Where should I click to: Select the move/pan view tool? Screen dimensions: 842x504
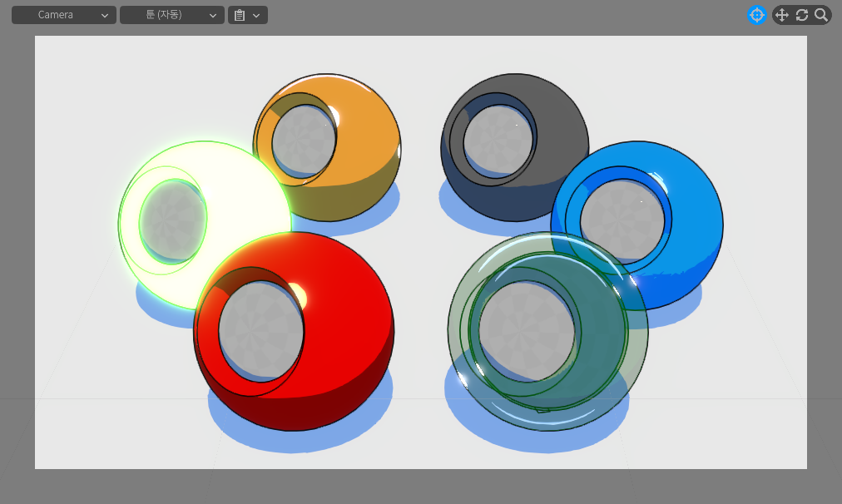pos(781,15)
